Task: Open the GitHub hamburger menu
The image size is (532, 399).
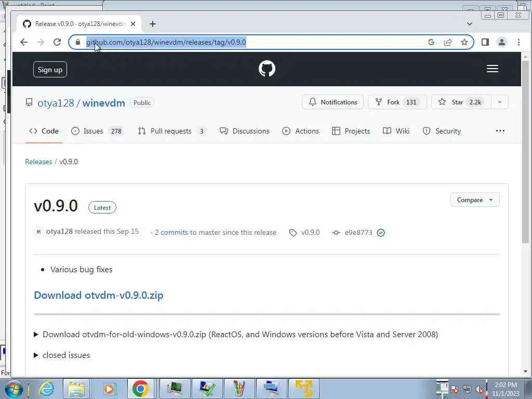Action: (493, 69)
